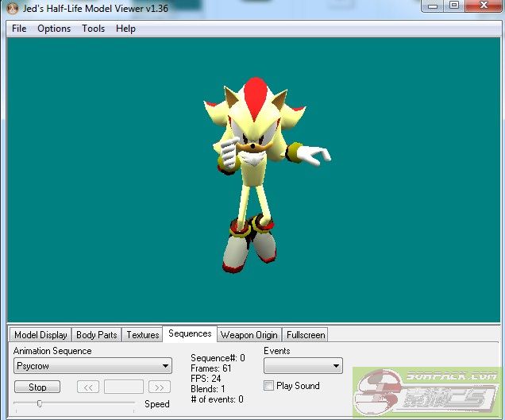Click the animation Speed slider
This screenshot has width=505, height=420.
40,403
